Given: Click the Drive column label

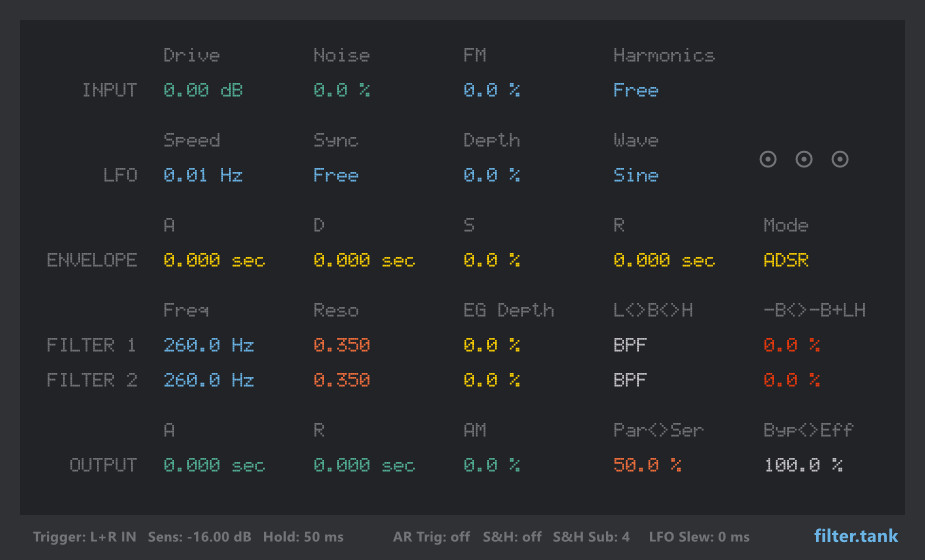Looking at the screenshot, I should pos(192,55).
